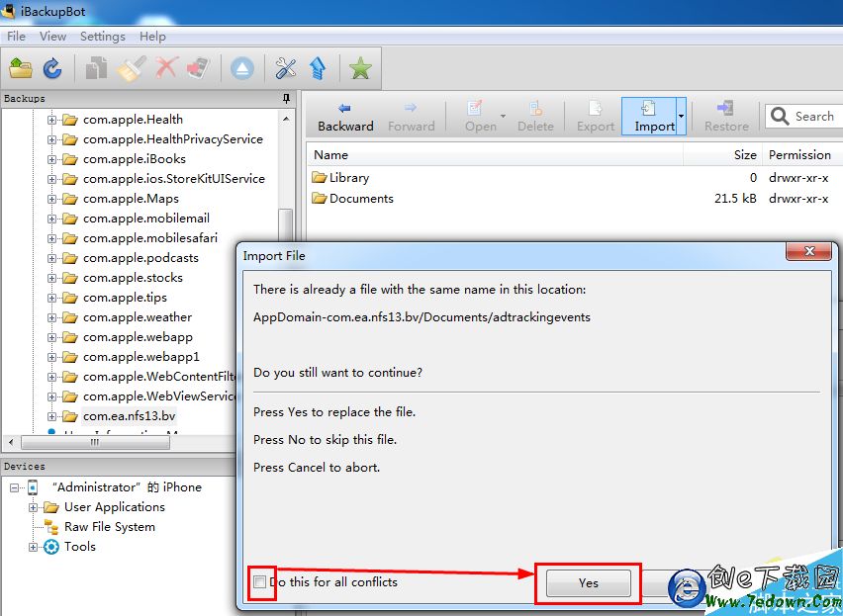
Task: Click the red X delete toolbar icon
Action: click(x=166, y=68)
